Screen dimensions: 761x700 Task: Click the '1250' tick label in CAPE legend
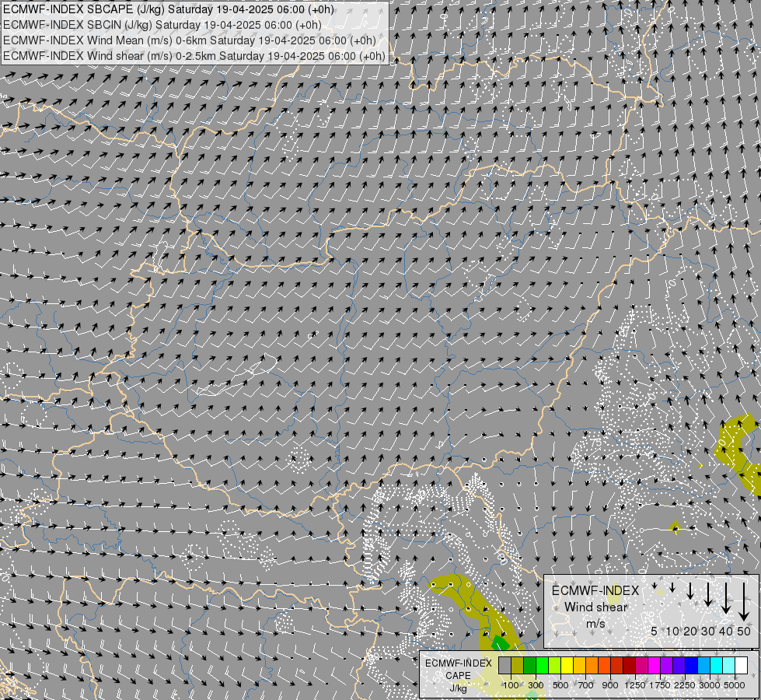pyautogui.click(x=635, y=685)
